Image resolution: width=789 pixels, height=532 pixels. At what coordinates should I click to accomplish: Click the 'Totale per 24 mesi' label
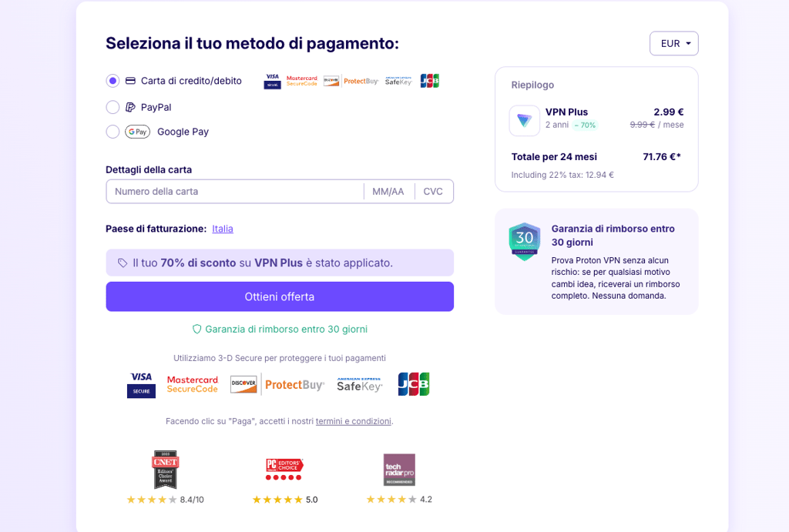coord(554,157)
